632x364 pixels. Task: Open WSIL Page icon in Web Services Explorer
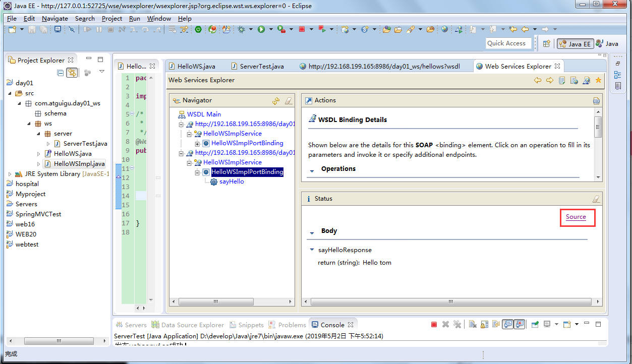click(x=574, y=80)
